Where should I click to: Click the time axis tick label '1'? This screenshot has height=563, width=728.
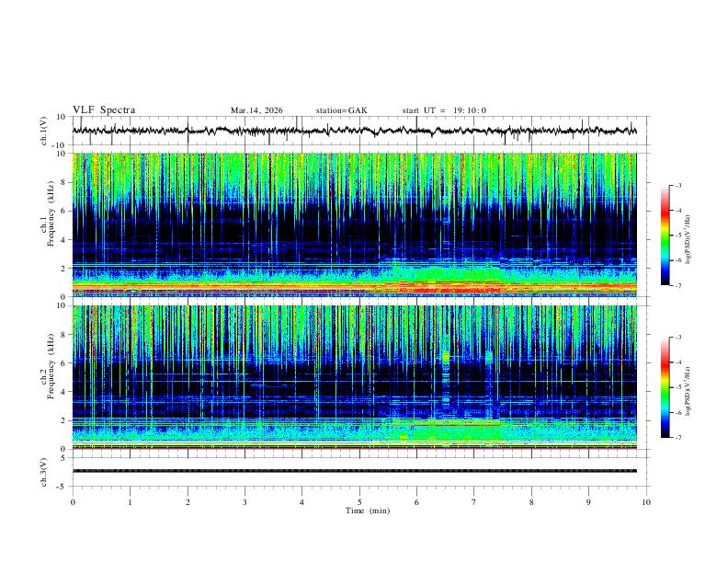click(130, 502)
